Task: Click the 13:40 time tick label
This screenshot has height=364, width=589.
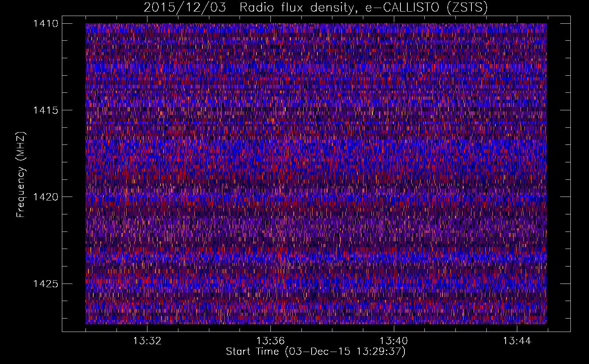Action: point(394,341)
